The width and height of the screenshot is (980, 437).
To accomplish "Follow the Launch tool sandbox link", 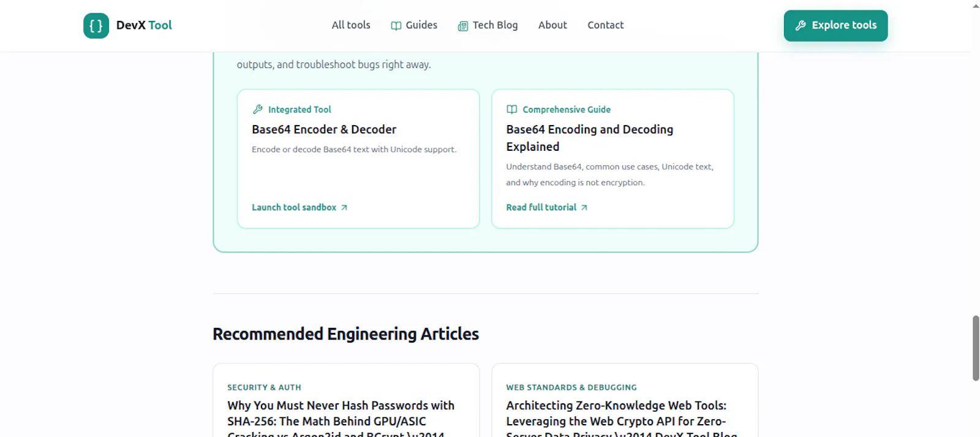I will [300, 207].
